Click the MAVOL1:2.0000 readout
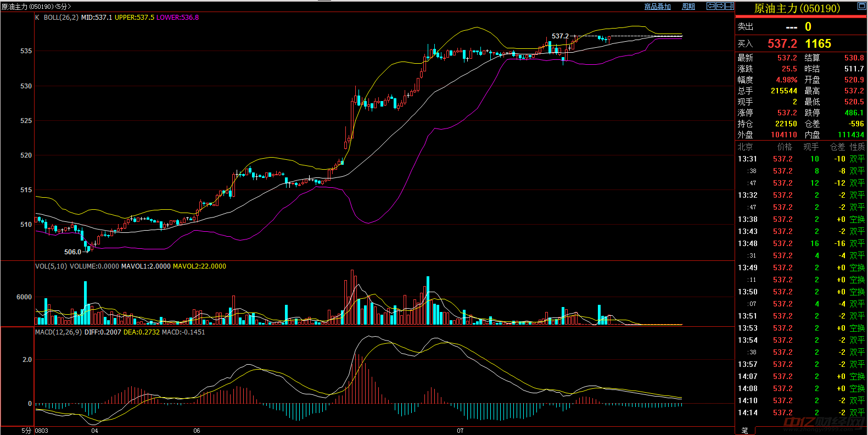The width and height of the screenshot is (868, 435). pos(146,266)
